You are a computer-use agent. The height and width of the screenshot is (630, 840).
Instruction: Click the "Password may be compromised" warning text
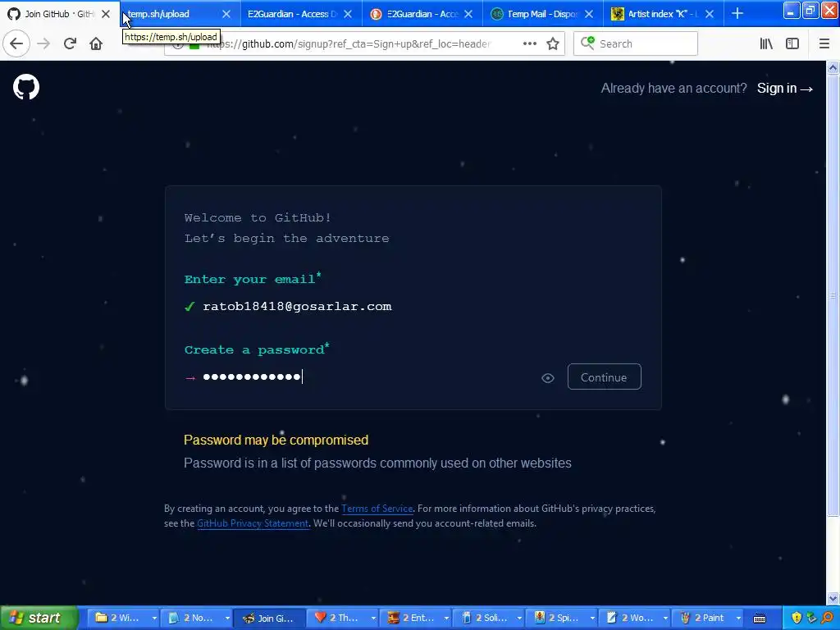click(276, 440)
